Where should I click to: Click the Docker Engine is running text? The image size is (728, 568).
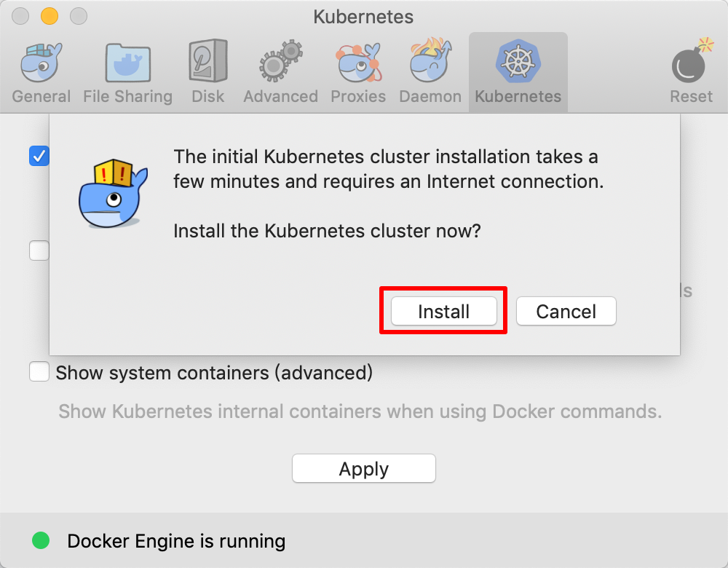(176, 541)
